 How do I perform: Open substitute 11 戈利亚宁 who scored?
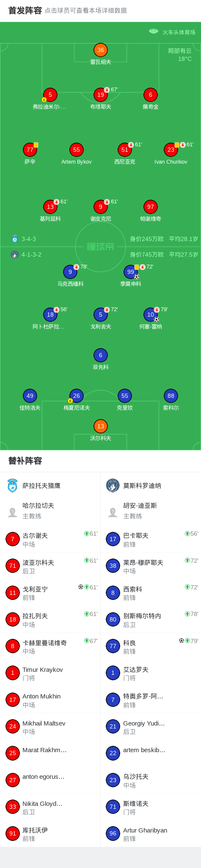(x=50, y=593)
